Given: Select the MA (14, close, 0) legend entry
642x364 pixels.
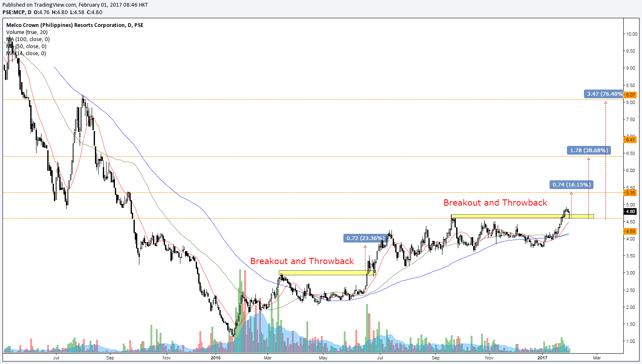Looking at the screenshot, I should [x=25, y=53].
